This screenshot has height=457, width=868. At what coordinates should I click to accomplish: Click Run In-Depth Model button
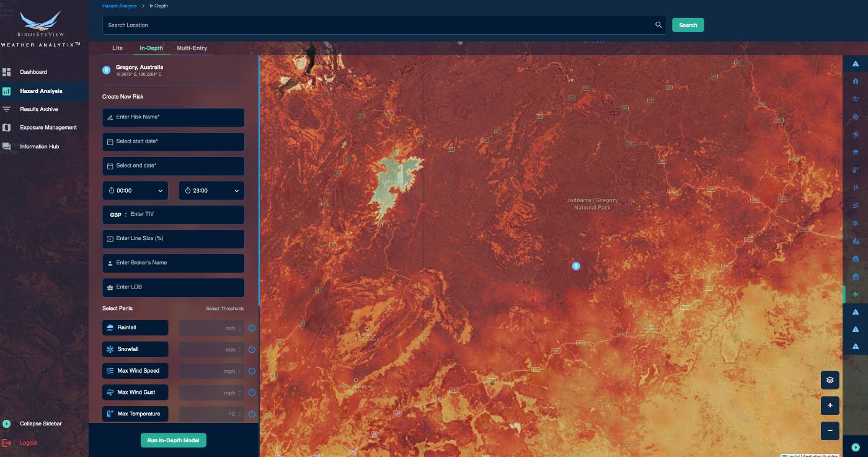[x=173, y=440]
